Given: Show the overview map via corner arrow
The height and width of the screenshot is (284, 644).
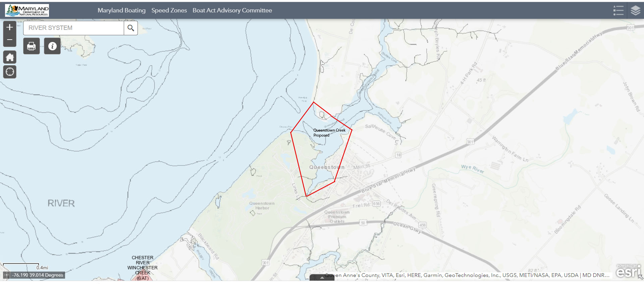Looking at the screenshot, I should point(641,277).
